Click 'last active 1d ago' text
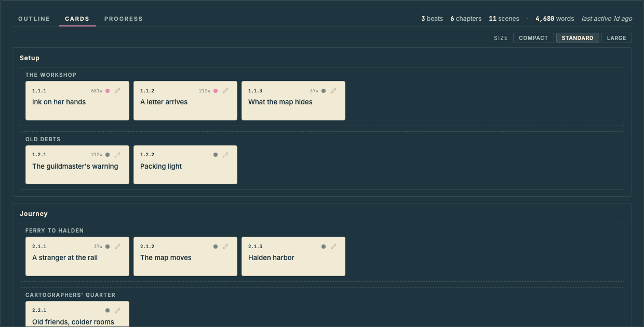Image resolution: width=644 pixels, height=327 pixels. point(607,19)
